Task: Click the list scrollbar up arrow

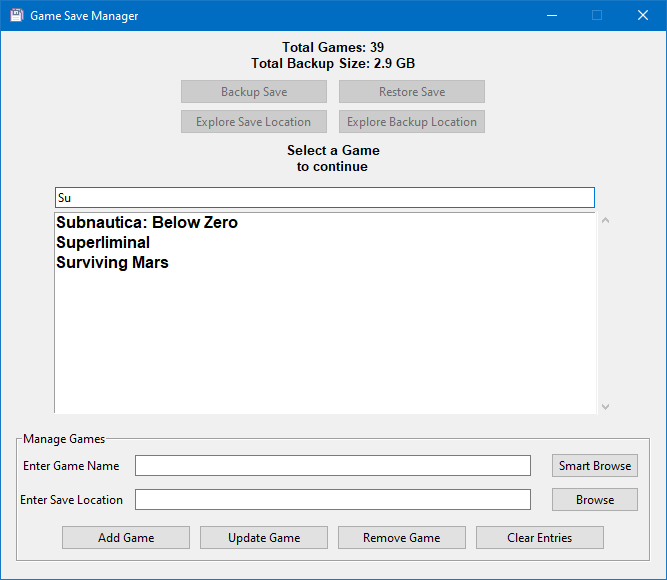Action: (606, 220)
